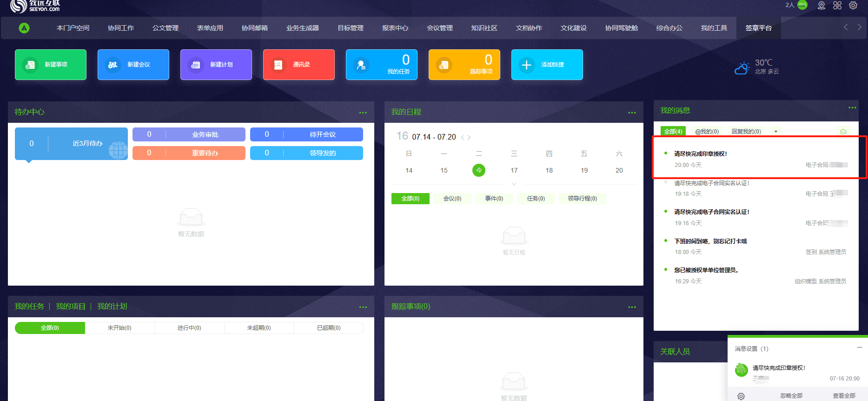Click the 新建事项 shortcut tile
The width and height of the screenshot is (868, 401).
pyautogui.click(x=51, y=65)
